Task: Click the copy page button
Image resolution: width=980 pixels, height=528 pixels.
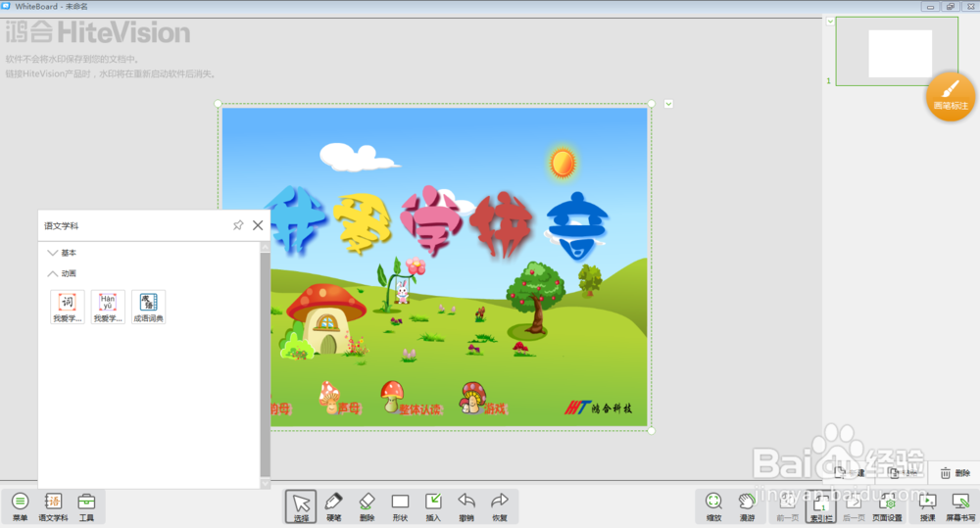Action: point(903,473)
